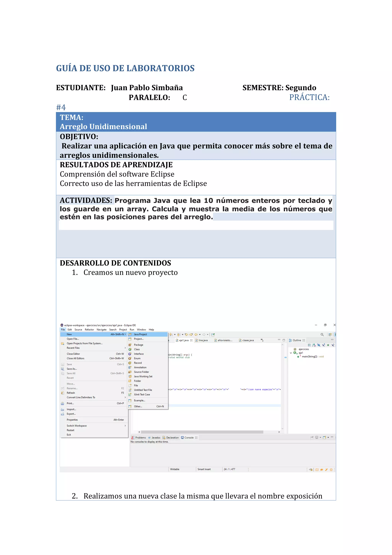Image resolution: width=392 pixels, height=555 pixels.
Task: Click the Class entry in the New submenu
Action: (x=137, y=349)
